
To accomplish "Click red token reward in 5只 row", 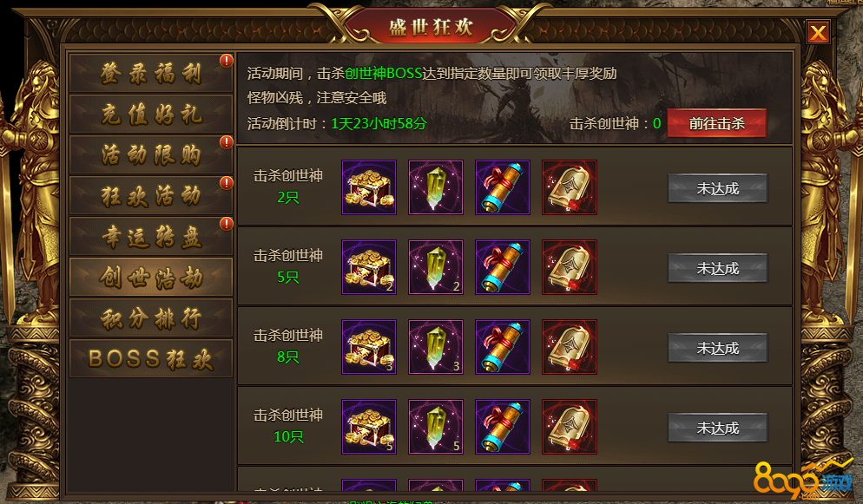I will (x=569, y=267).
